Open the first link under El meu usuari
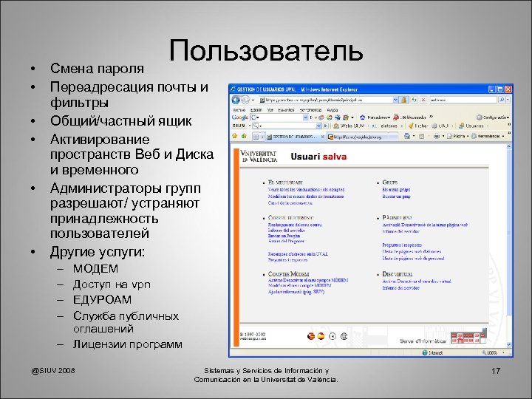 306,190
